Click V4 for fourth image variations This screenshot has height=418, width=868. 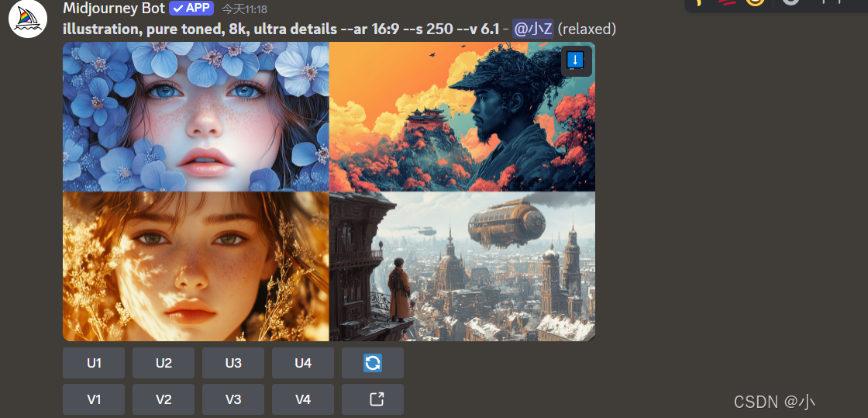pyautogui.click(x=303, y=399)
